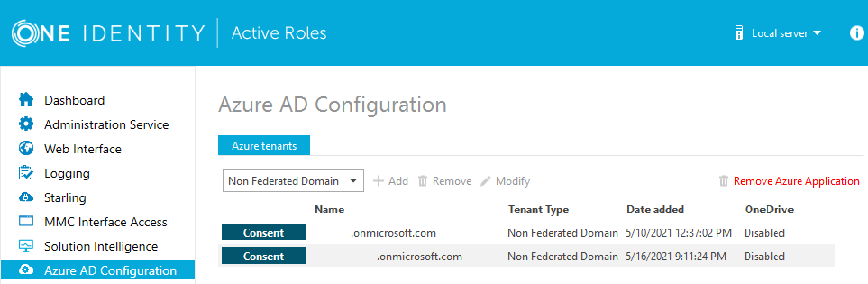Open Solution Intelligence

pyautogui.click(x=101, y=247)
